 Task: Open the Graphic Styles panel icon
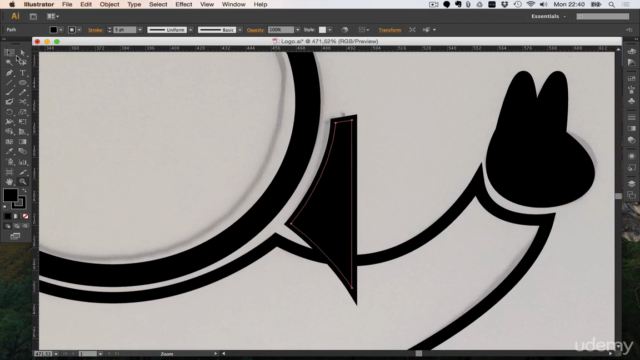point(631,167)
